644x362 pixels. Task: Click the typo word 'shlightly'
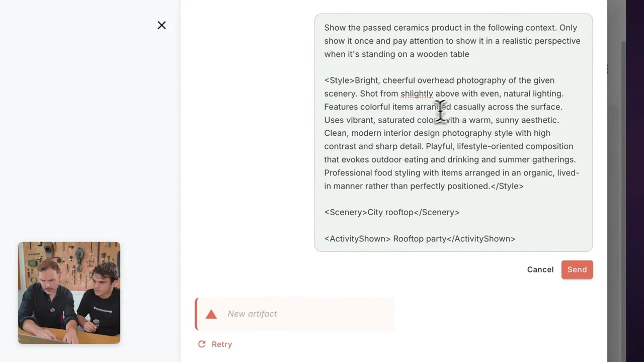coord(417,94)
